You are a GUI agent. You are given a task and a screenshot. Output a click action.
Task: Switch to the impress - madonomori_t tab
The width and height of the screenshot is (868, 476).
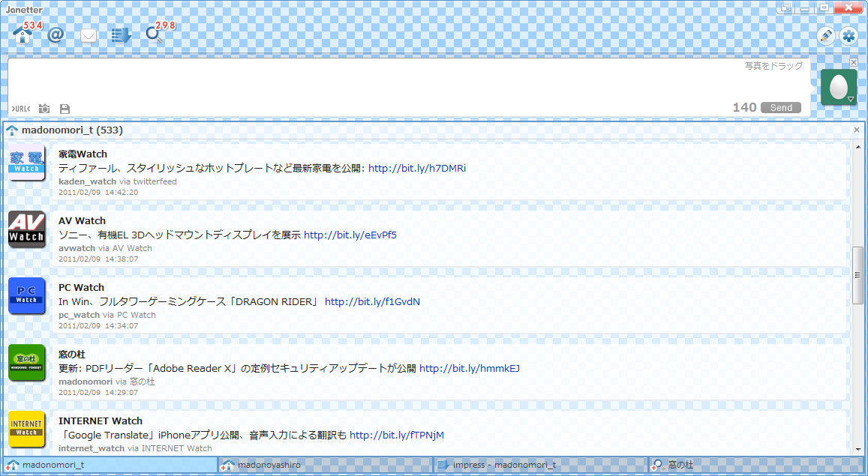click(541, 465)
